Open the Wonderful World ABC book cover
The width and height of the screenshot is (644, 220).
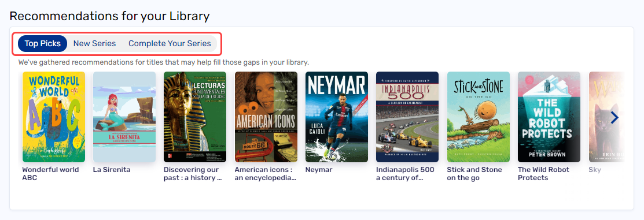[x=54, y=117]
